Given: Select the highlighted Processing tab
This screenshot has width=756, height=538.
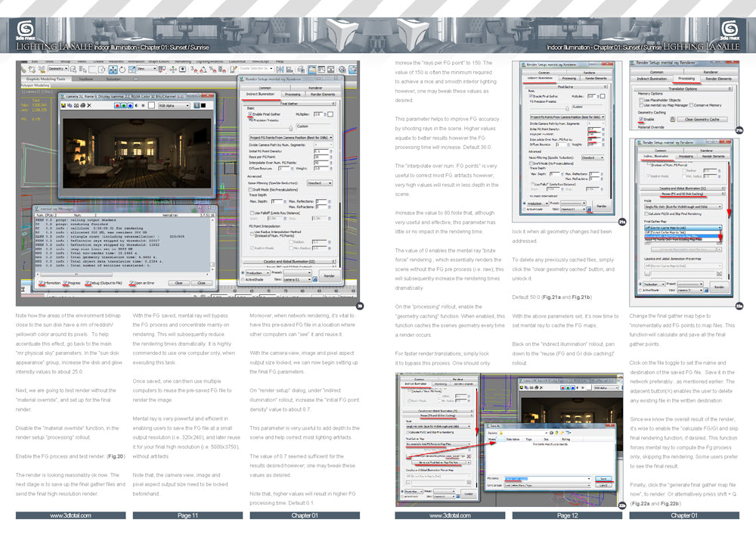Looking at the screenshot, I should (x=686, y=79).
